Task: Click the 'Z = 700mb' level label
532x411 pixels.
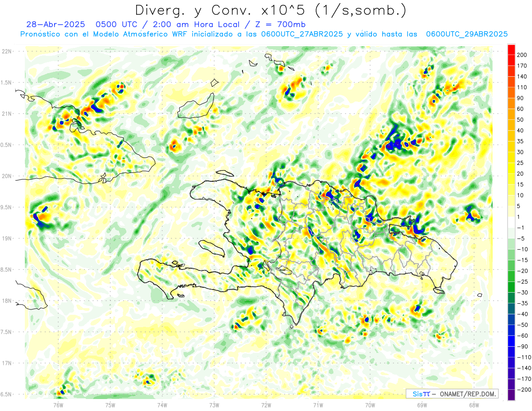Action: [281, 24]
